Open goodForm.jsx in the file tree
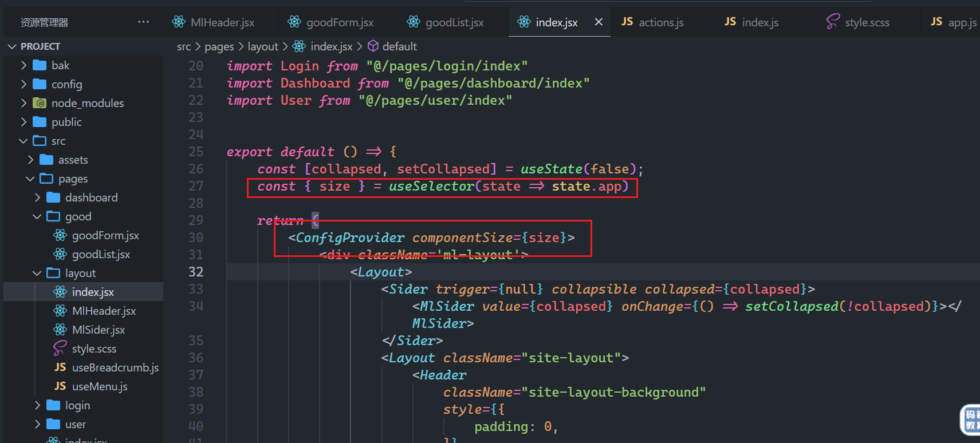Image resolution: width=980 pixels, height=443 pixels. (105, 235)
